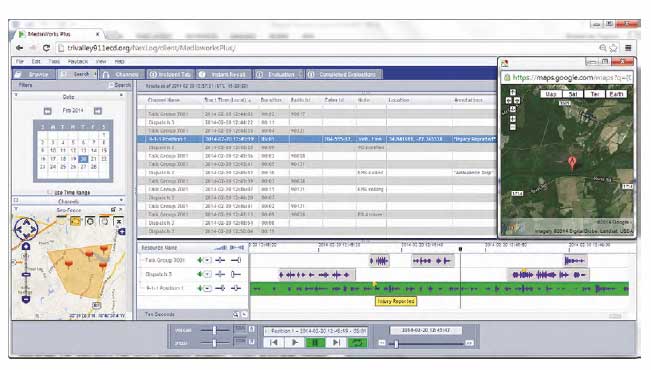The height and width of the screenshot is (370, 651).
Task: Mute the Task Group 3001 track
Action: [x=201, y=260]
